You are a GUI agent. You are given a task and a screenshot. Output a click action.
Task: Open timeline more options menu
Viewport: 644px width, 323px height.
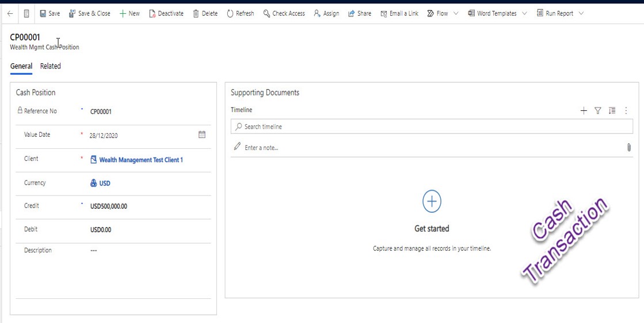tap(626, 110)
